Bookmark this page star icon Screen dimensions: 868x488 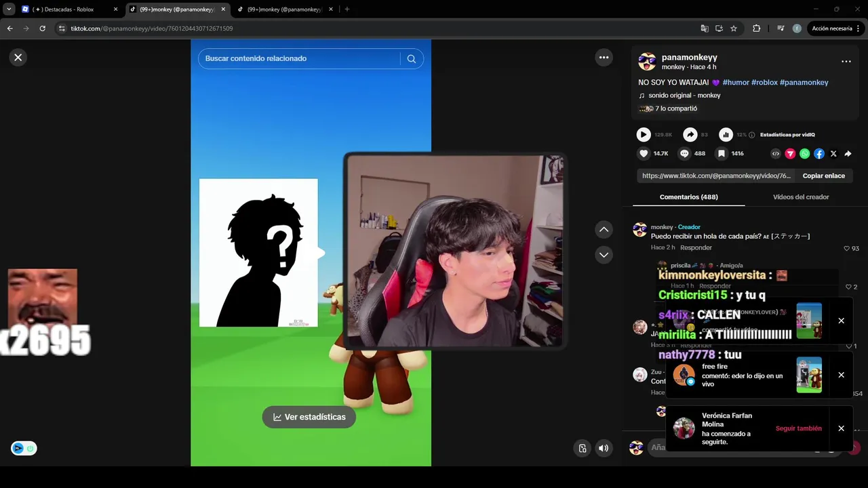pyautogui.click(x=734, y=28)
